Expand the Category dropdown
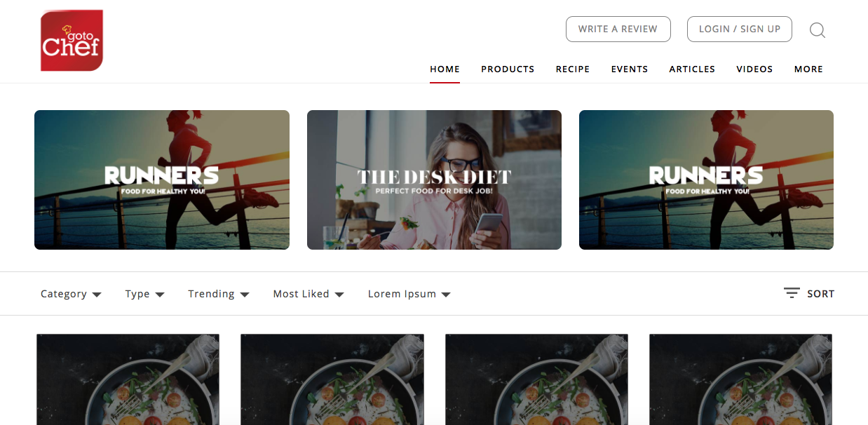The width and height of the screenshot is (868, 425). [71, 294]
